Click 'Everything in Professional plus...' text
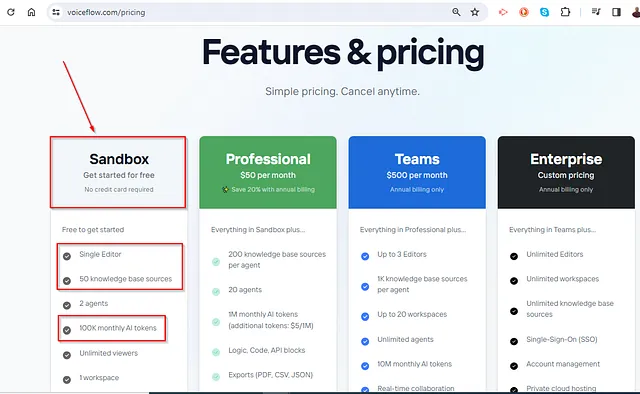Image resolution: width=640 pixels, height=394 pixels. [413, 230]
